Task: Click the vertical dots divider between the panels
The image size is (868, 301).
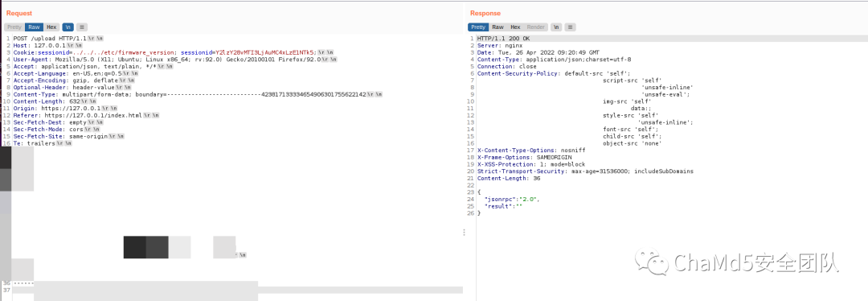Action: tap(464, 233)
